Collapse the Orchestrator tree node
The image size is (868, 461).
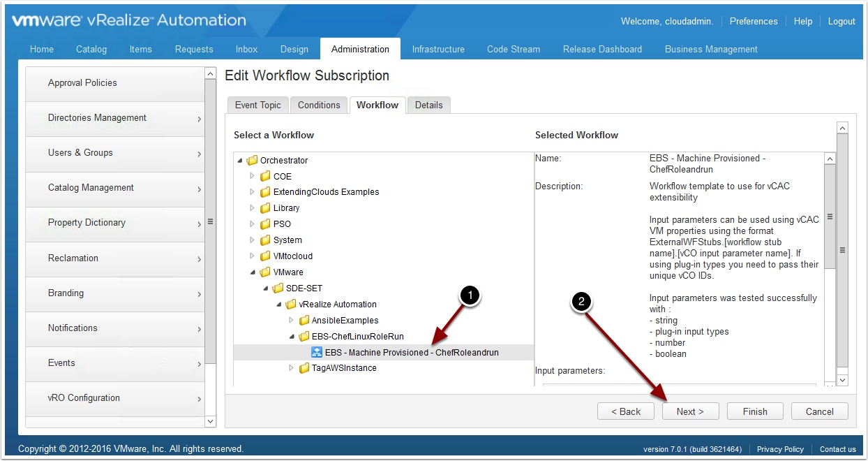(x=240, y=161)
